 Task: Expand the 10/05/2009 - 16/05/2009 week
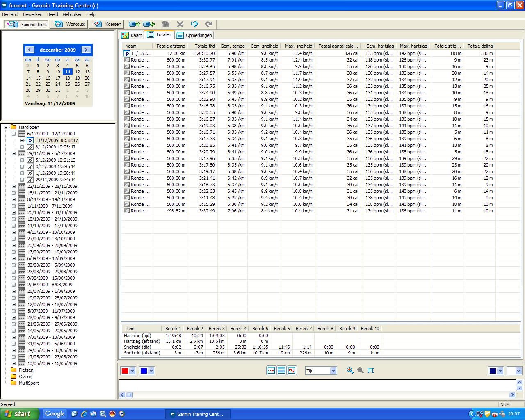coord(14,363)
